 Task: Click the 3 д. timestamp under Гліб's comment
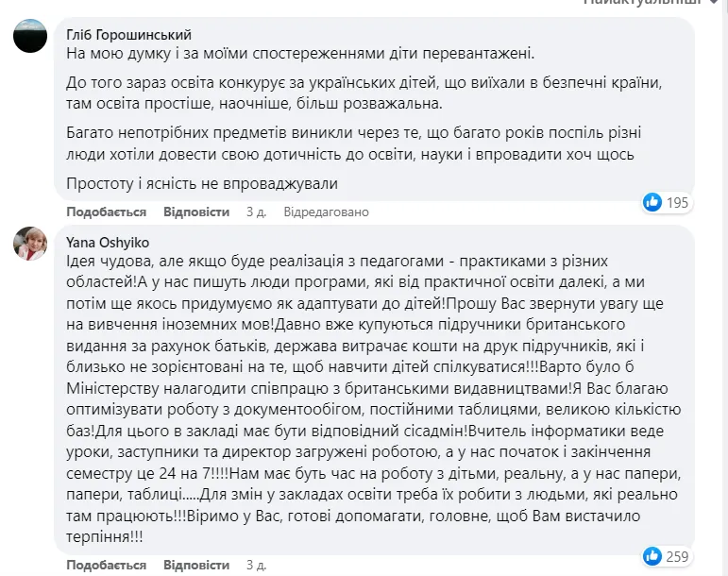click(x=256, y=212)
